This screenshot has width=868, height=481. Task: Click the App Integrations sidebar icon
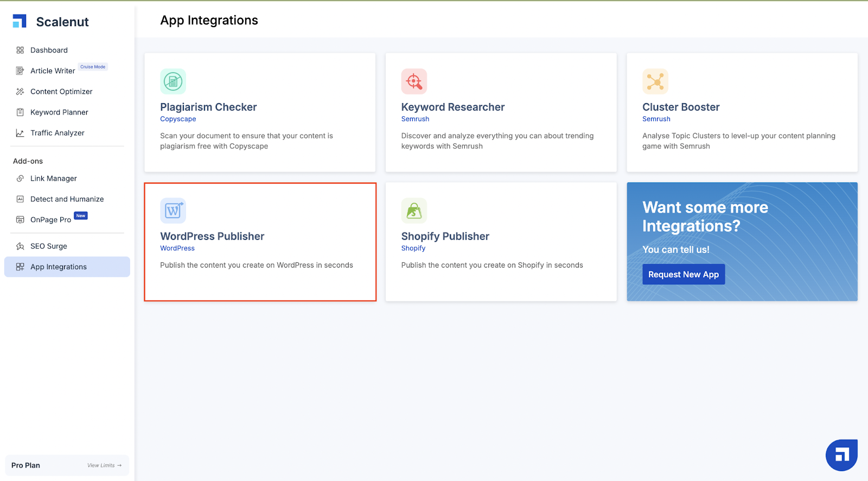coord(20,267)
